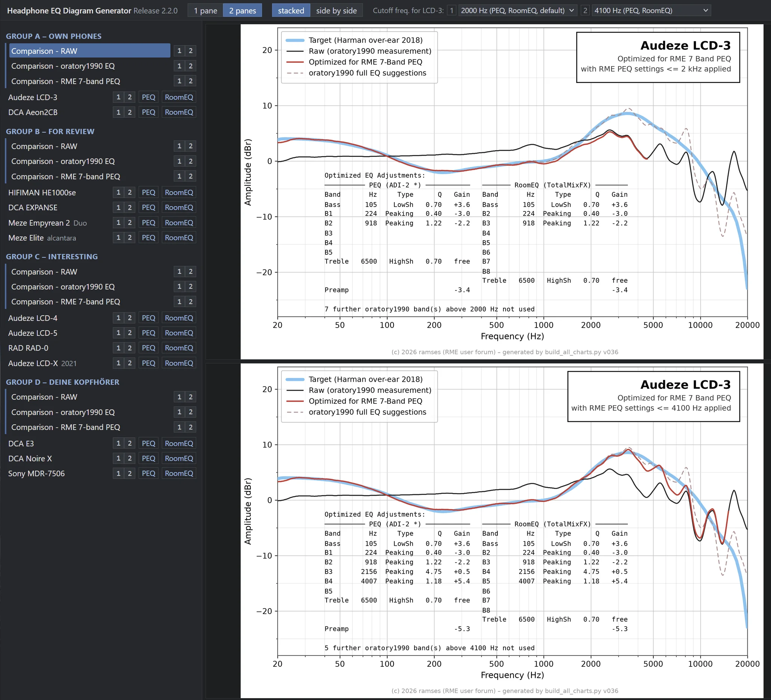The image size is (771, 700).
Task: Open PEQ link for Audeze LCD-X 2021
Action: 148,363
